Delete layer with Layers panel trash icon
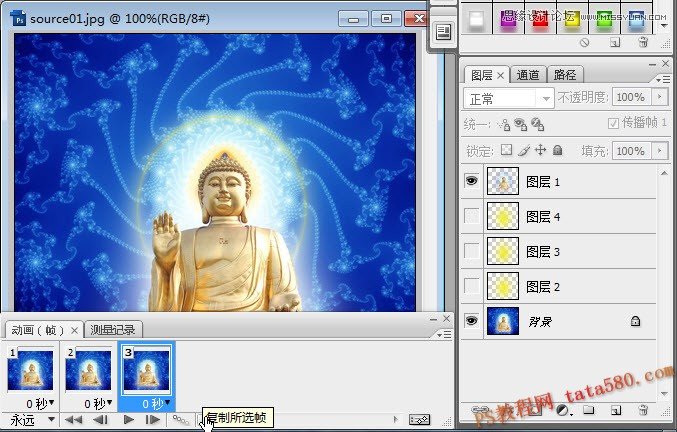Image resolution: width=677 pixels, height=432 pixels. click(643, 410)
